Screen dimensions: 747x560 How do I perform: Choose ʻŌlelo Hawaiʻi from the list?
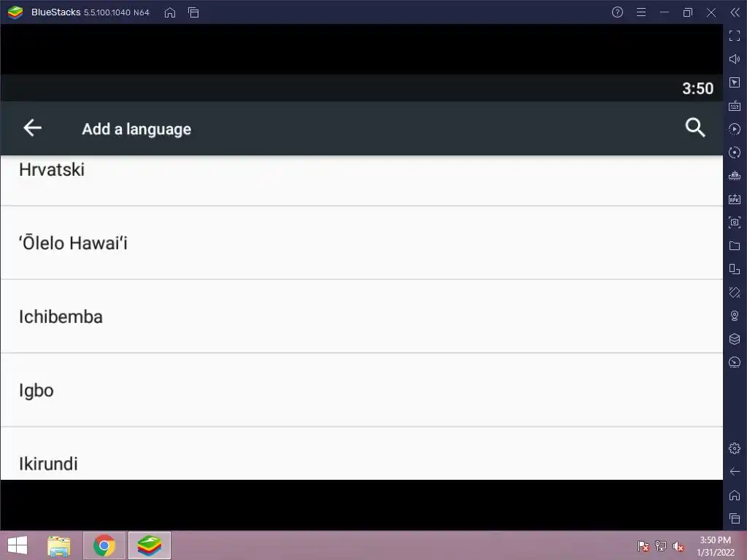[x=362, y=243]
